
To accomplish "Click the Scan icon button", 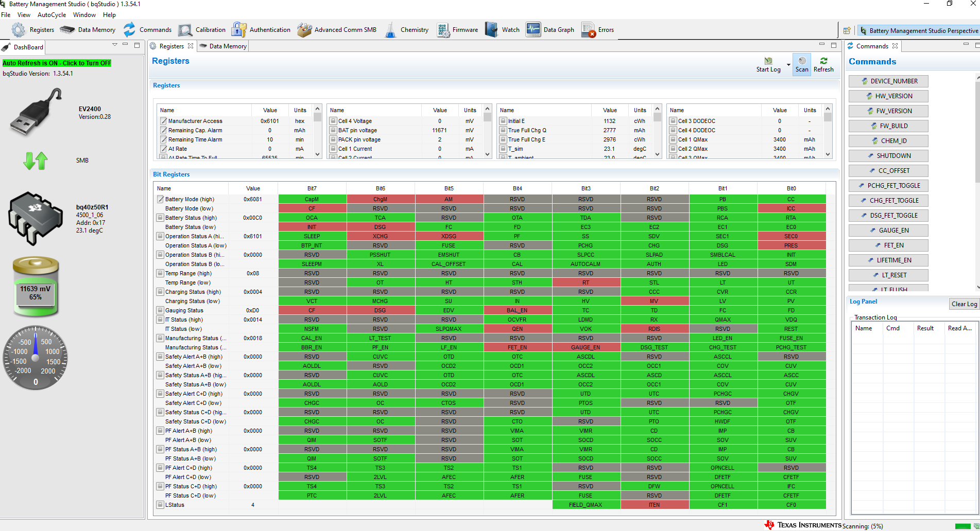I will [802, 65].
